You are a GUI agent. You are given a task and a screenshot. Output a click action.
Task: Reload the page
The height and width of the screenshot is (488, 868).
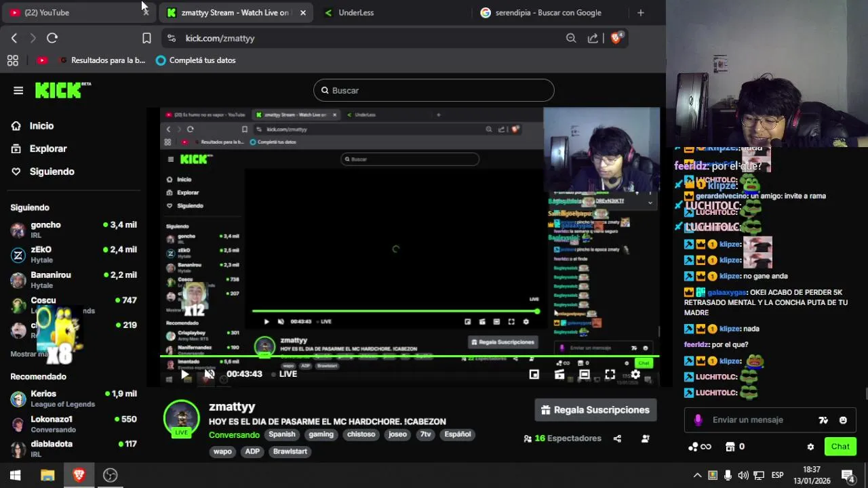pos(52,38)
